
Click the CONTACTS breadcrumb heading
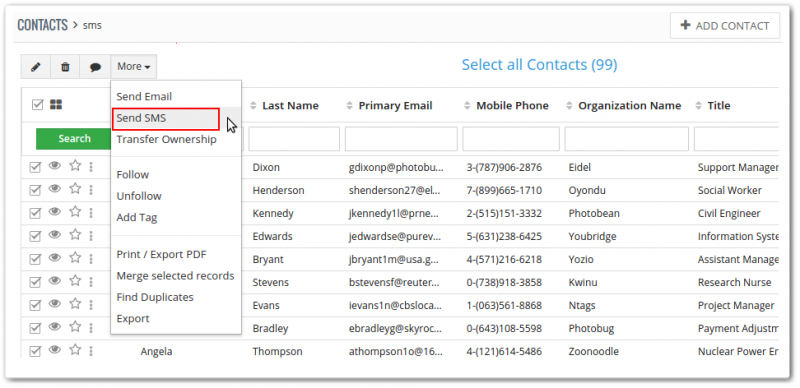tap(42, 25)
